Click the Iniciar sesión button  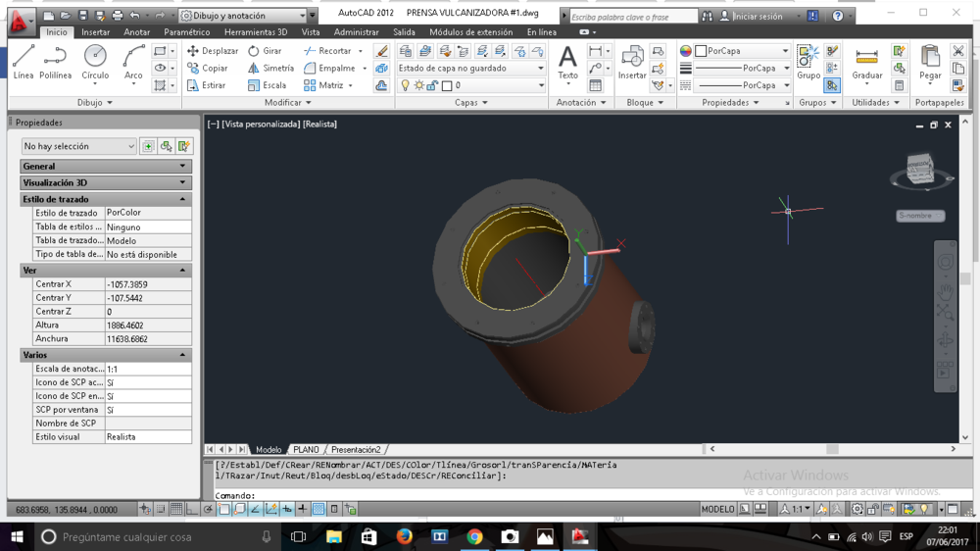(x=758, y=17)
